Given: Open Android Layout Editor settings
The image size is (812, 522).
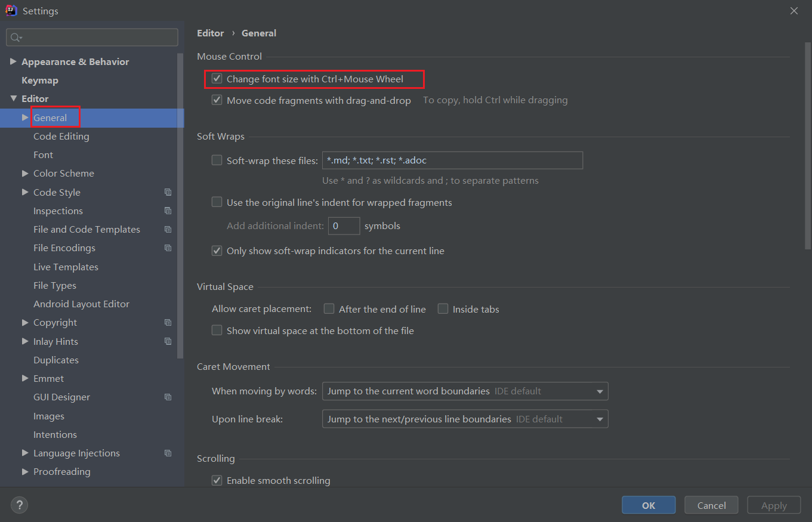Looking at the screenshot, I should click(81, 304).
